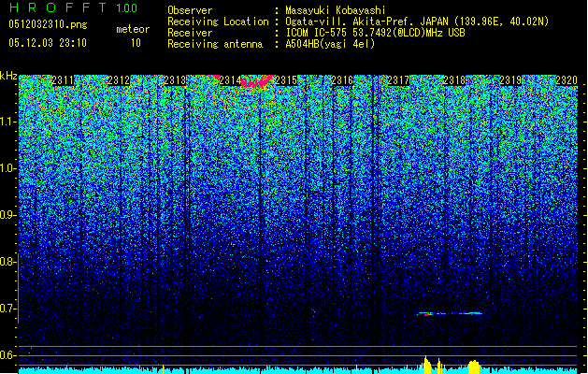
Task: Click the meteor count value 10
Action: click(136, 43)
